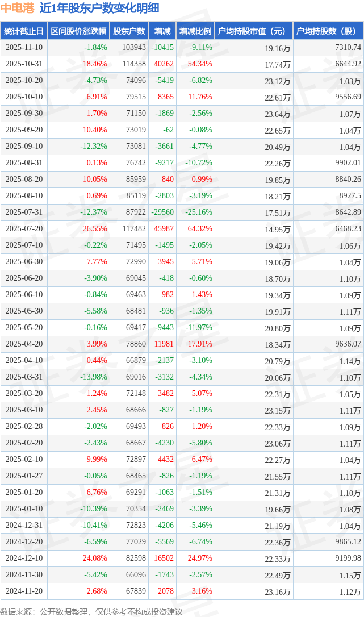Select the 2024-11-20 date cell
The width and height of the screenshot is (364, 617).
point(24,591)
